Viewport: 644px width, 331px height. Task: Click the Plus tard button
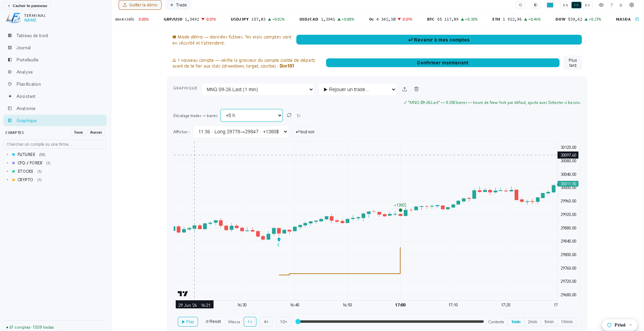coord(573,63)
